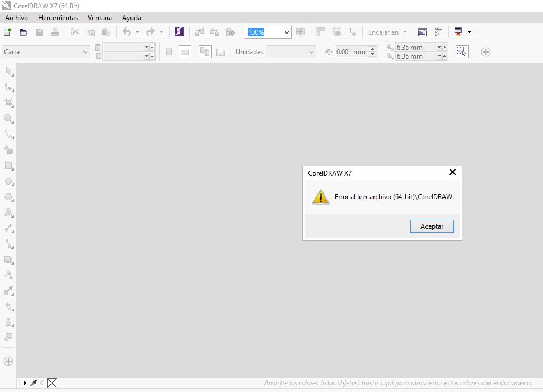
Task: Open the Options checklist icon
Action: point(438,32)
